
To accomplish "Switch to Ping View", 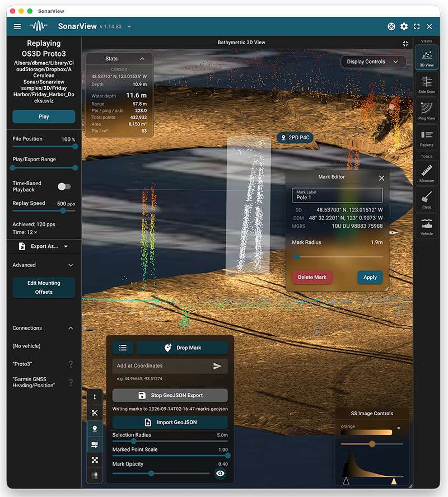I will pyautogui.click(x=427, y=111).
